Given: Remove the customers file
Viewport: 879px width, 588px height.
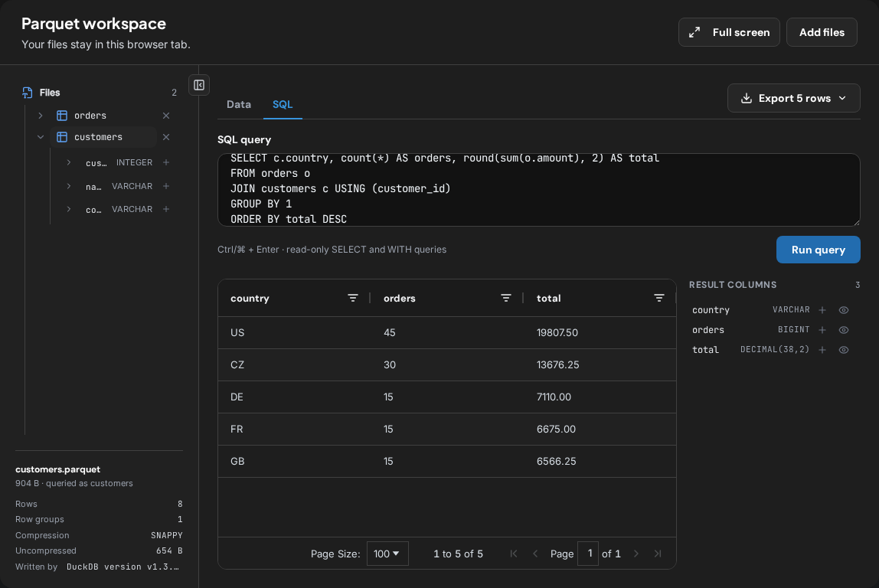Looking at the screenshot, I should [166, 137].
